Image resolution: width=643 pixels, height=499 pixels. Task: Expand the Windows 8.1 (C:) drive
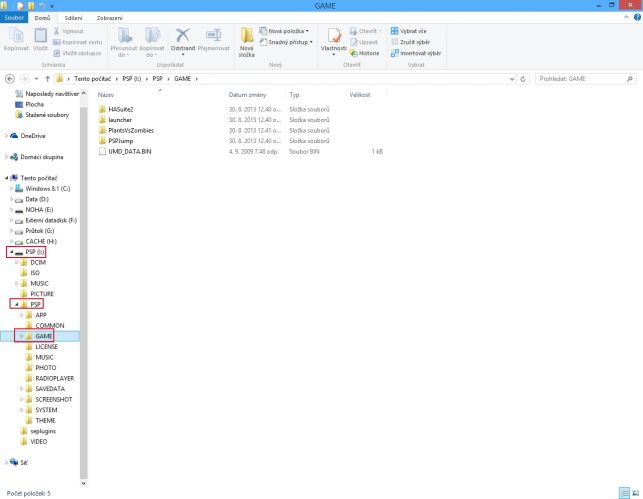pyautogui.click(x=11, y=189)
